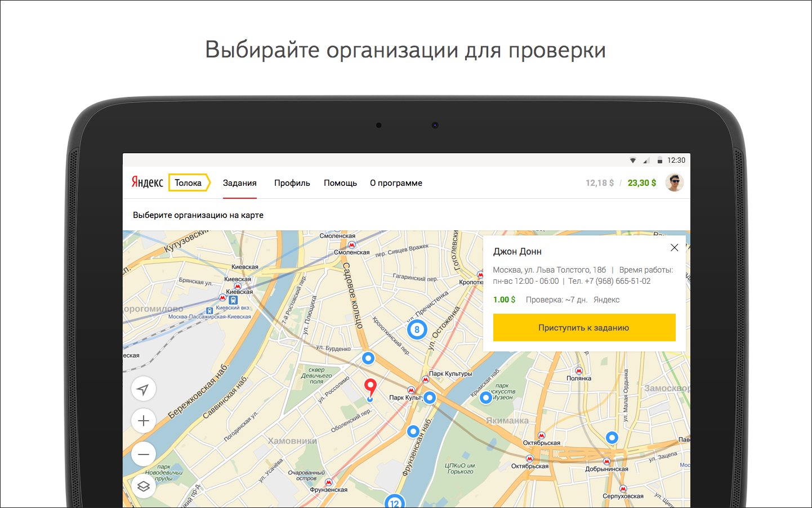
Task: Open the Профиль tab
Action: pyautogui.click(x=292, y=182)
